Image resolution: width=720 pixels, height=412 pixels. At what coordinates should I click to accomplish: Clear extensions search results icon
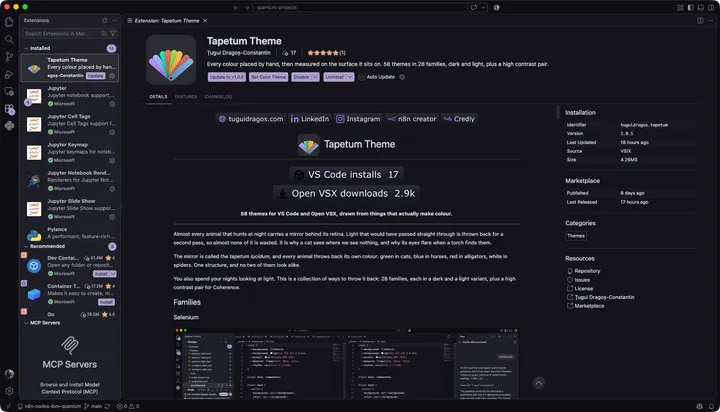(x=104, y=34)
